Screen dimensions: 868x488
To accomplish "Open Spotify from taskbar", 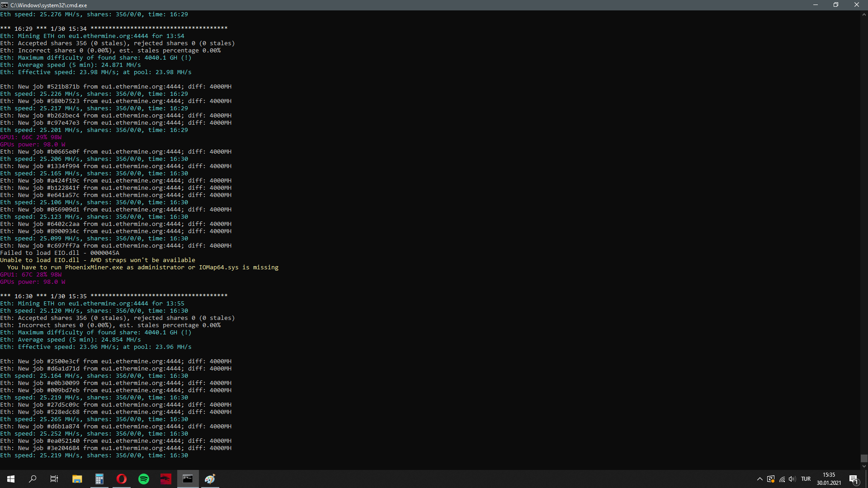I will point(144,479).
